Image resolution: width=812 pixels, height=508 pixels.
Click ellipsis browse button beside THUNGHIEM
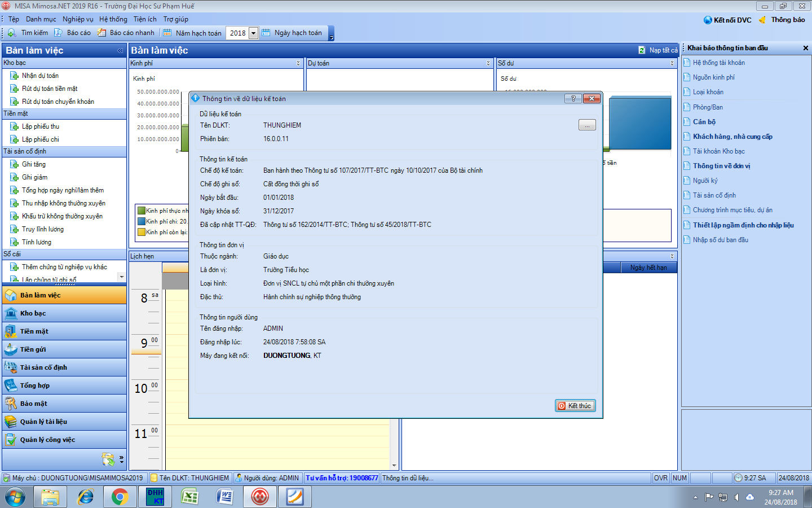pos(587,125)
